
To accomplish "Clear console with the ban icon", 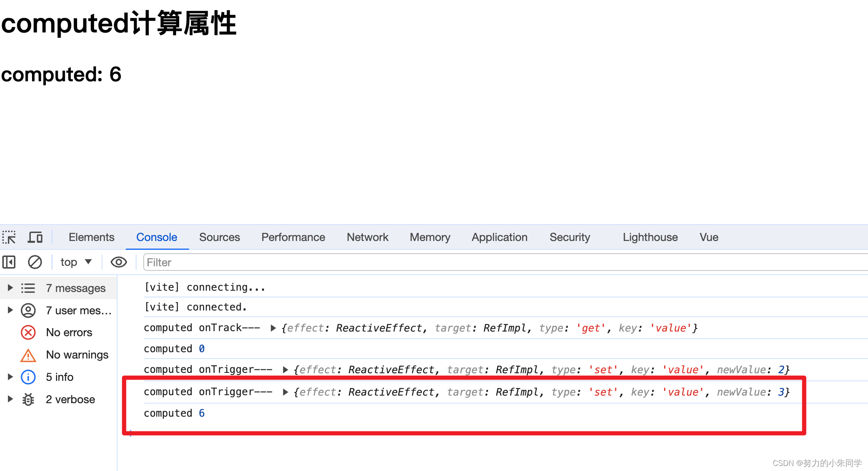I will (x=35, y=262).
